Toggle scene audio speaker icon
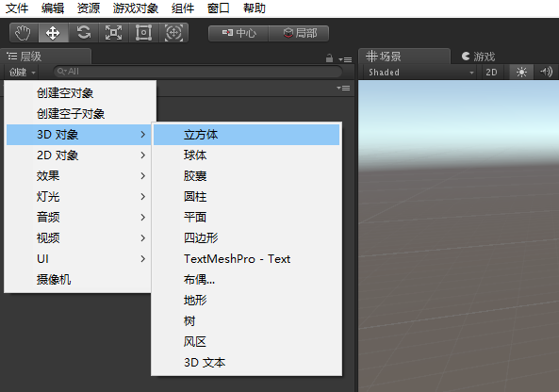 (546, 73)
